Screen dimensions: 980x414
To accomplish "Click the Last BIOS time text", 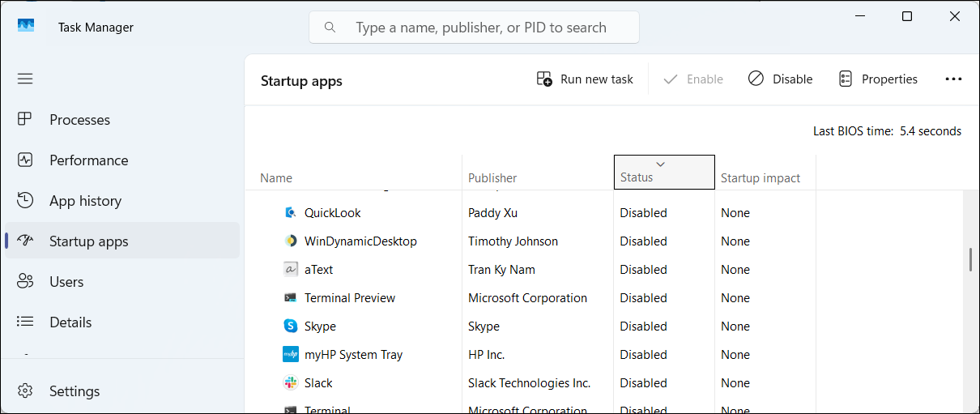I will point(887,131).
